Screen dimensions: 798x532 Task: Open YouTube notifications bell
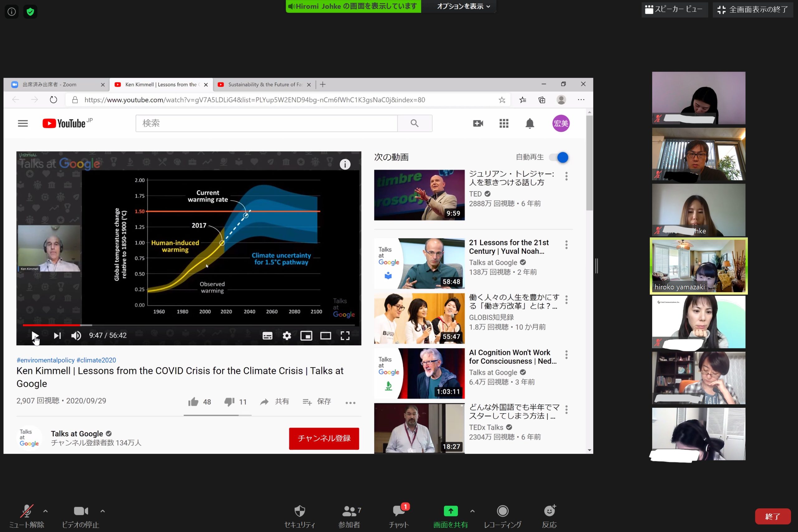click(530, 123)
